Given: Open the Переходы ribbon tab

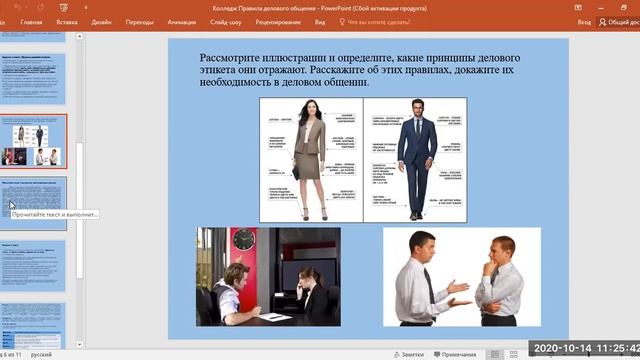Looking at the screenshot, I should (x=139, y=22).
